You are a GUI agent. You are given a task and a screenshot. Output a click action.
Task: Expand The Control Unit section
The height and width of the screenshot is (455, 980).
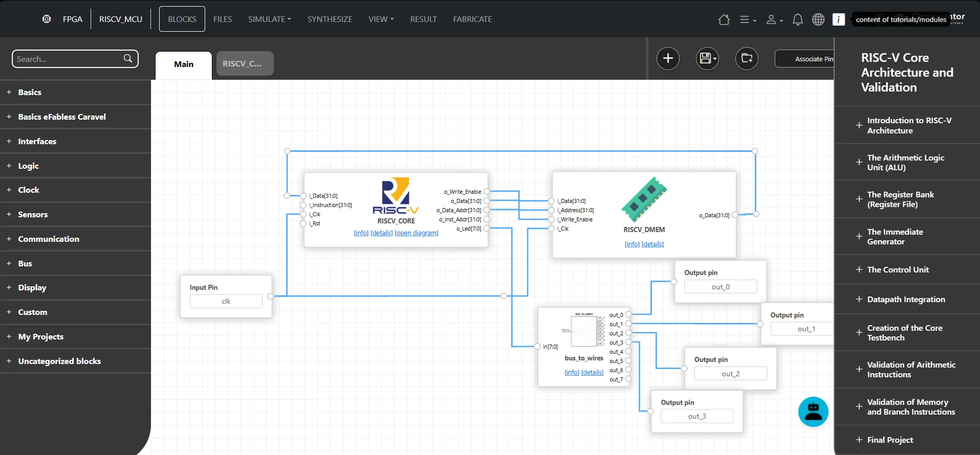click(x=907, y=270)
